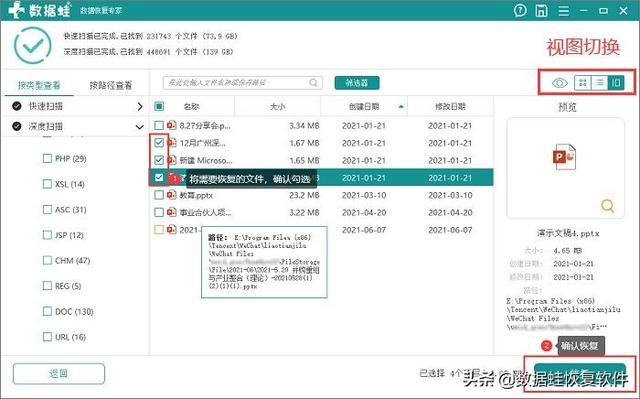Image resolution: width=640 pixels, height=399 pixels.
Task: Select the 快速扫描 tree item
Action: coord(45,106)
